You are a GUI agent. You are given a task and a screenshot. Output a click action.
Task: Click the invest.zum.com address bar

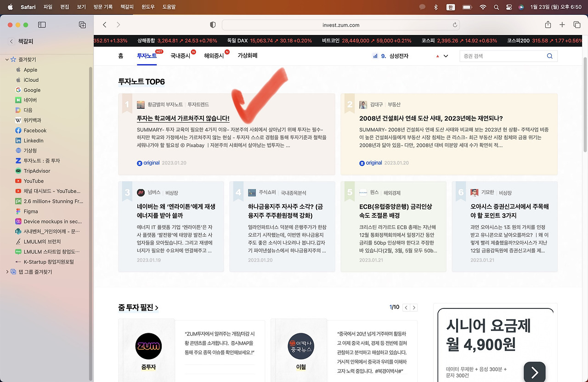(341, 25)
